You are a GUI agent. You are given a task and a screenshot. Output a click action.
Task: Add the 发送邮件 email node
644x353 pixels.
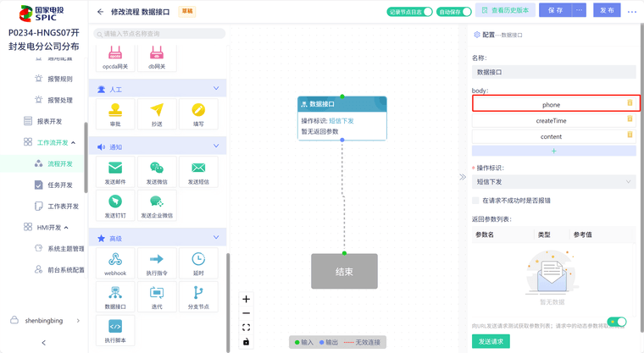pyautogui.click(x=115, y=172)
